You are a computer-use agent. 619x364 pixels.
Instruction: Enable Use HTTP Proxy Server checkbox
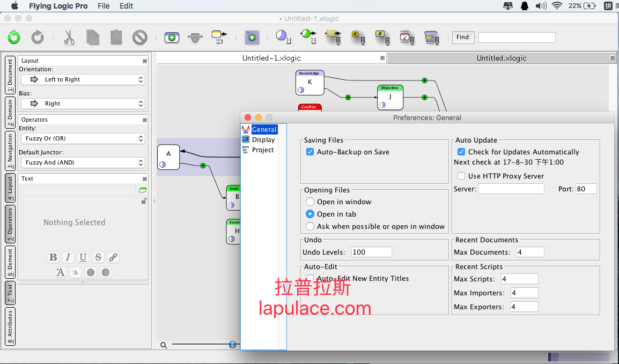pyautogui.click(x=461, y=176)
